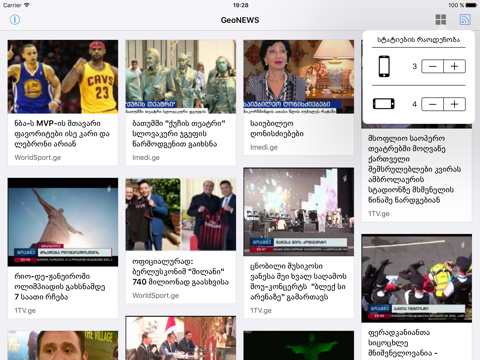The width and height of the screenshot is (480, 360).
Task: Open the police scuffle article image
Action: 417,278
